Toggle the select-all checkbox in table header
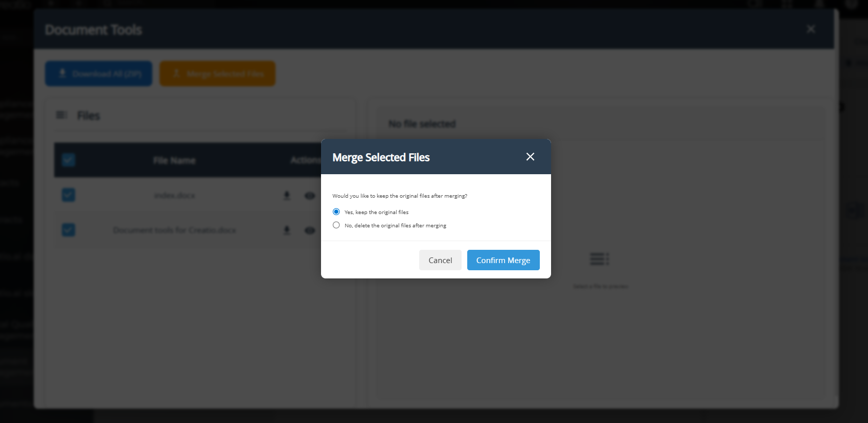Screen dimensions: 868x423 (x=68, y=160)
